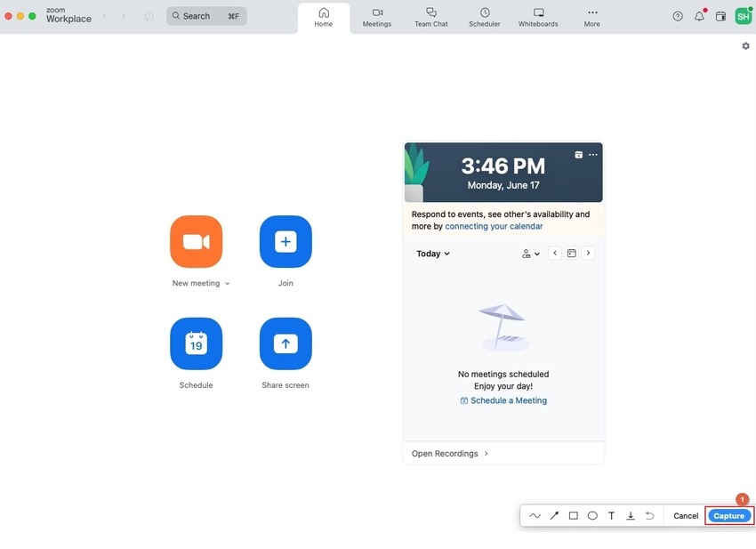The width and height of the screenshot is (756, 549).
Task: Switch to the Team Chat tab
Action: click(431, 15)
